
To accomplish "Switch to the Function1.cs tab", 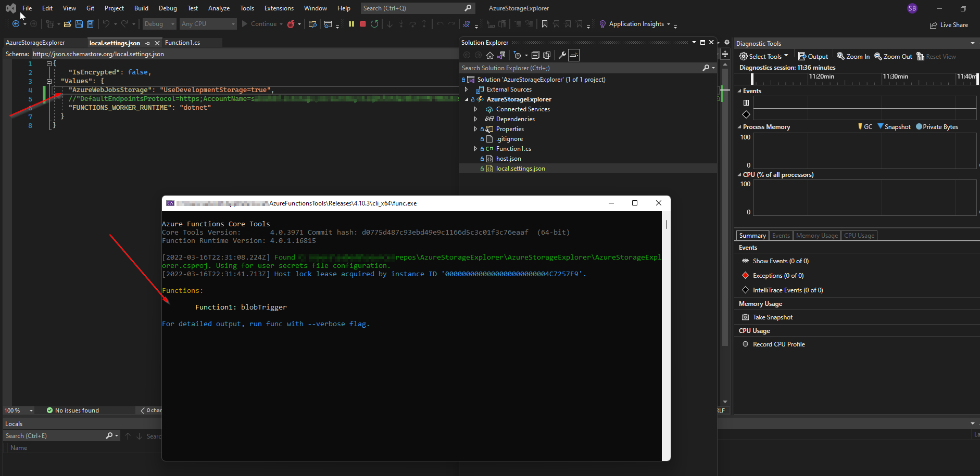I will click(183, 43).
